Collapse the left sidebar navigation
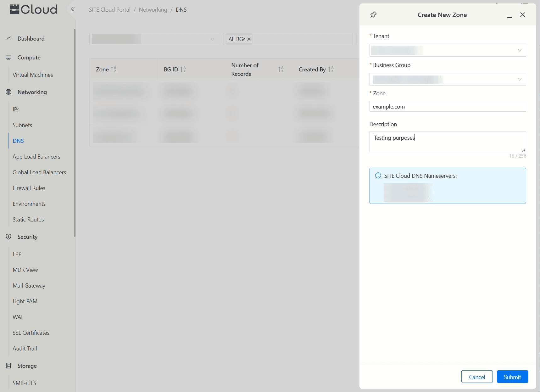This screenshot has height=392, width=540. tap(73, 9)
